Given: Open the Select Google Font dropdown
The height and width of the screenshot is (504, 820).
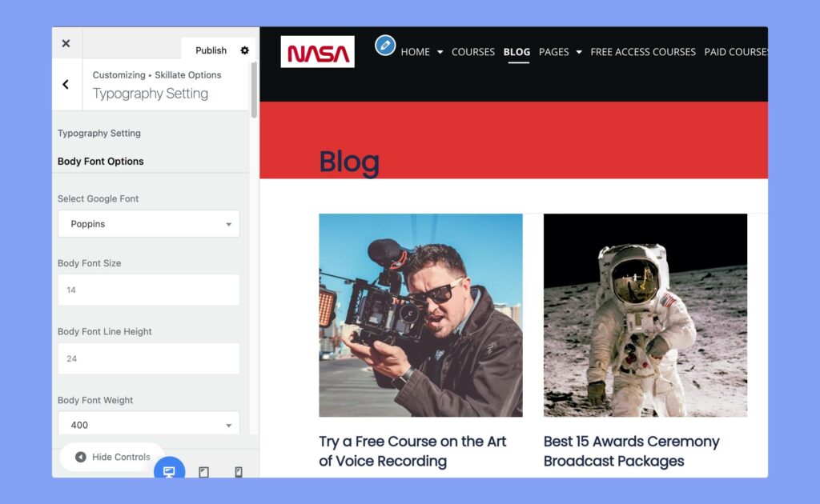Looking at the screenshot, I should [148, 224].
